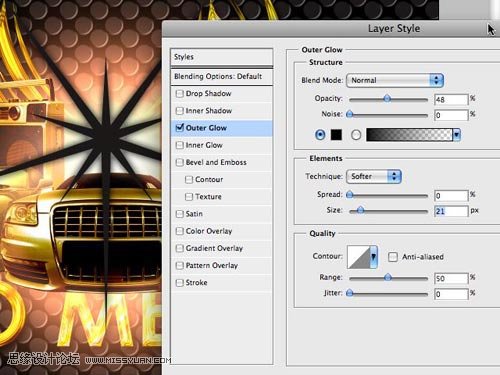Select the Inner Shadow label

[x=209, y=111]
